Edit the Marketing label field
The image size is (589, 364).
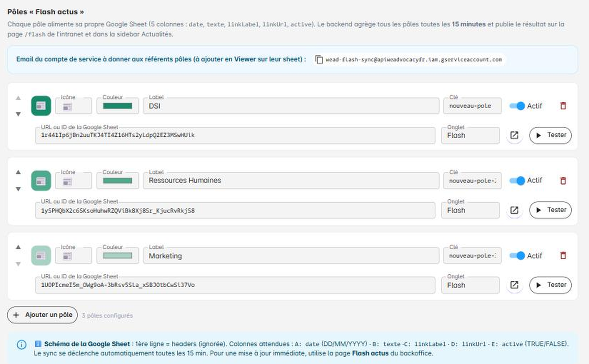(291, 256)
